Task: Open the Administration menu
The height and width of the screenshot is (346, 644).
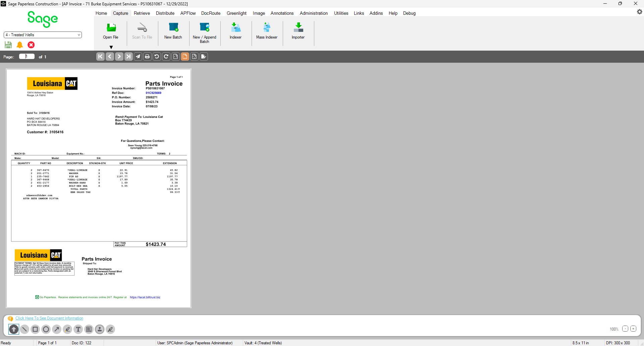Action: [314, 13]
